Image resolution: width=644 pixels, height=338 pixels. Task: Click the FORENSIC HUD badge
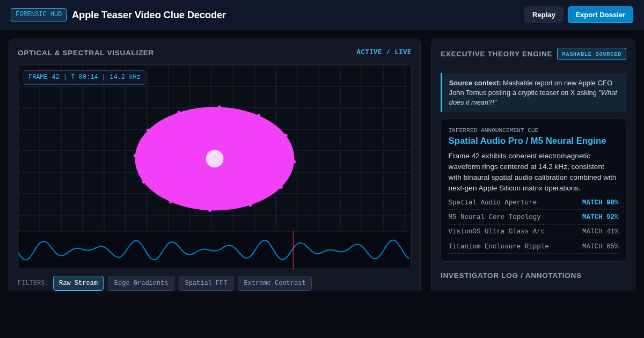39,15
